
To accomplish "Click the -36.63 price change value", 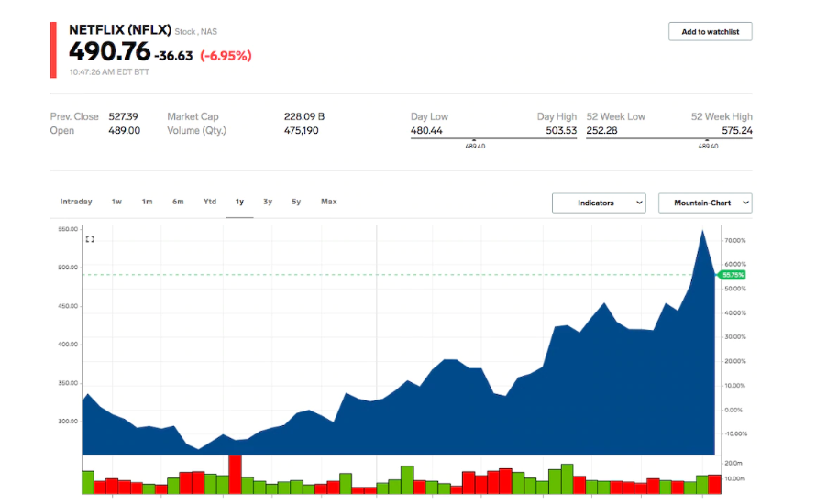I will 173,56.
